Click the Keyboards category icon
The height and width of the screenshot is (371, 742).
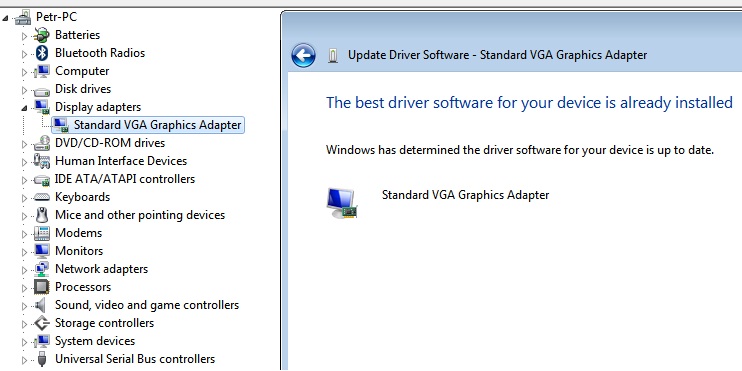tap(42, 197)
